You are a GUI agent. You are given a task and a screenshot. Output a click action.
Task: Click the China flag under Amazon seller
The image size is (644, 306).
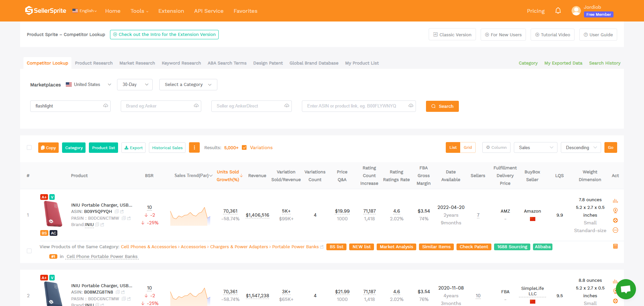tap(533, 219)
